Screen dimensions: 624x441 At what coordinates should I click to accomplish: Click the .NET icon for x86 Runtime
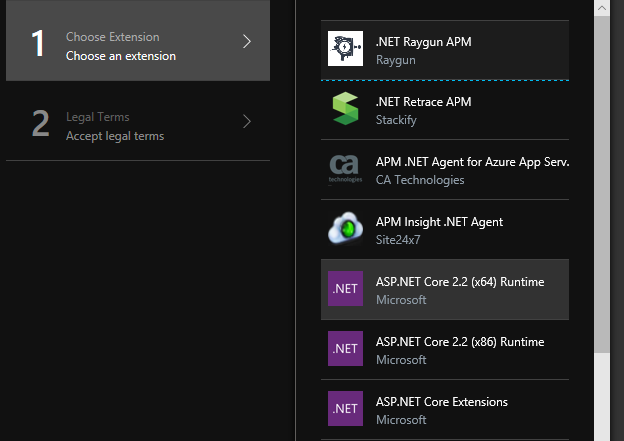(x=345, y=349)
